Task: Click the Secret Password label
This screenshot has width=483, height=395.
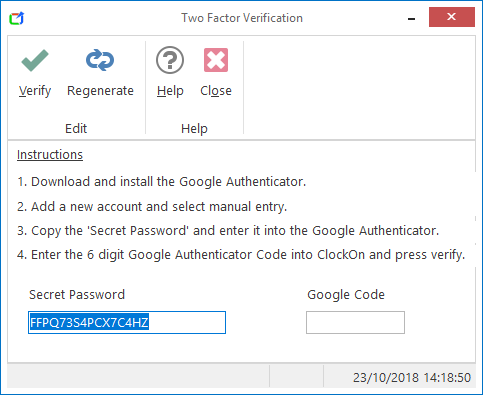Action: point(77,295)
